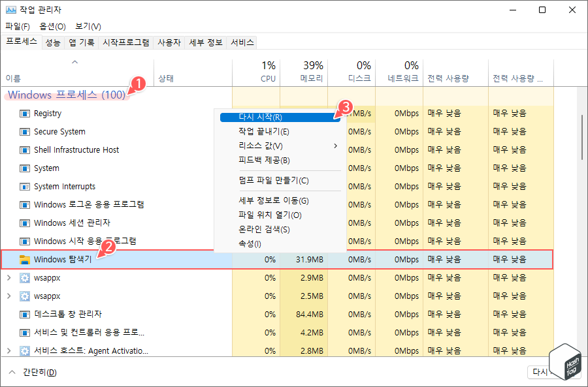Click the gear icon of first wsappx

[24, 278]
